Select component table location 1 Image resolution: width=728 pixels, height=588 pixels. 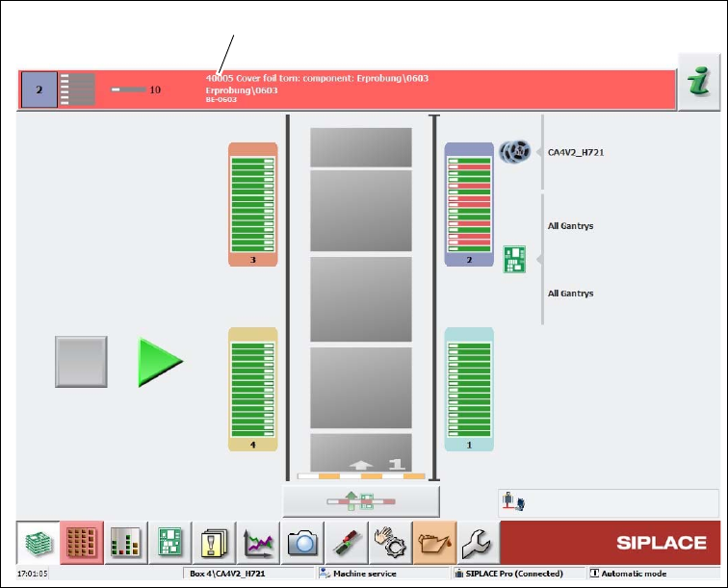click(x=469, y=390)
